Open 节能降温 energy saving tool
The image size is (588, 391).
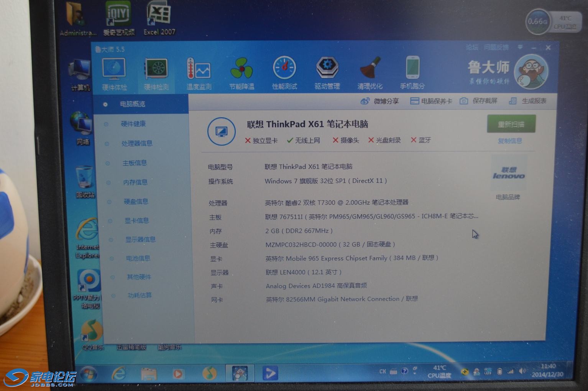(x=241, y=74)
